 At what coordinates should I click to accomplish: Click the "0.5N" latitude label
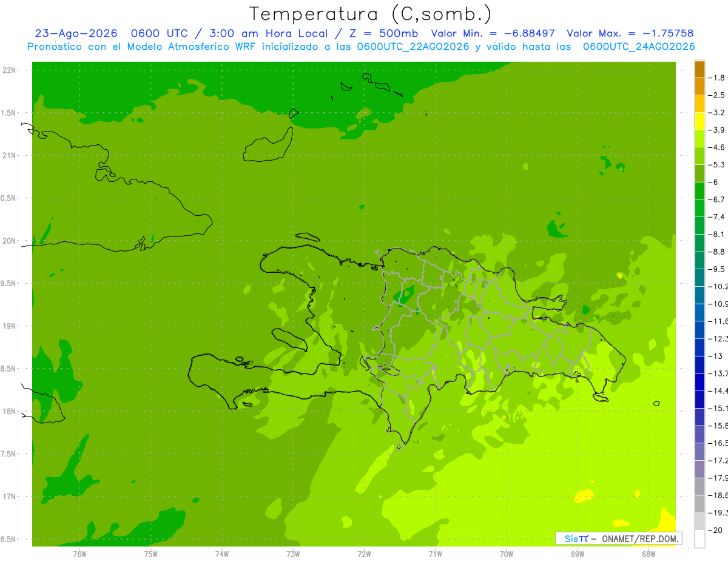(x=9, y=198)
